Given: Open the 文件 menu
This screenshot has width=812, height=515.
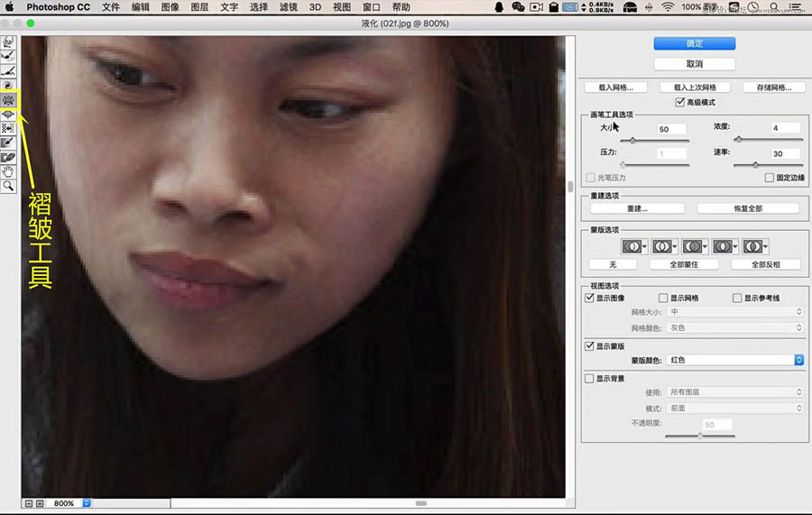Looking at the screenshot, I should click(110, 6).
